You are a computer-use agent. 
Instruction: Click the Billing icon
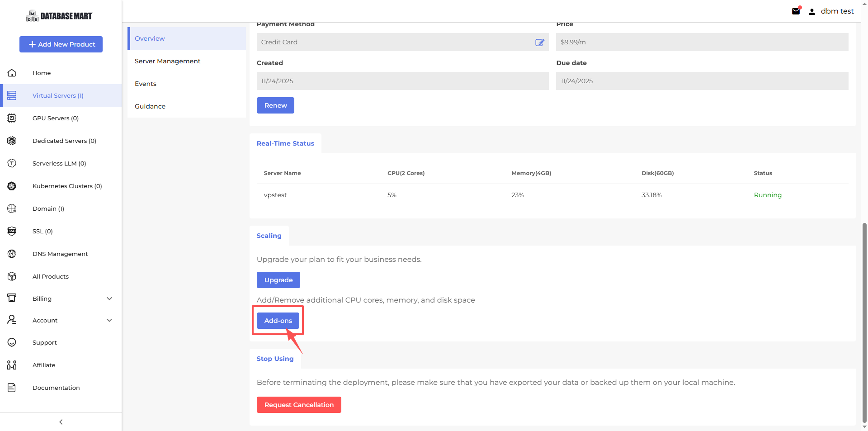click(x=12, y=298)
